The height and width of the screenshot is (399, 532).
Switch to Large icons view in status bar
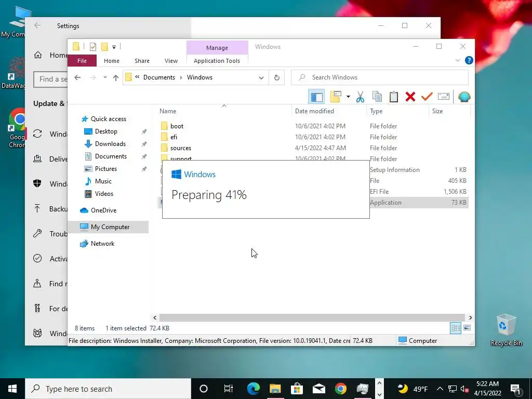[467, 328]
